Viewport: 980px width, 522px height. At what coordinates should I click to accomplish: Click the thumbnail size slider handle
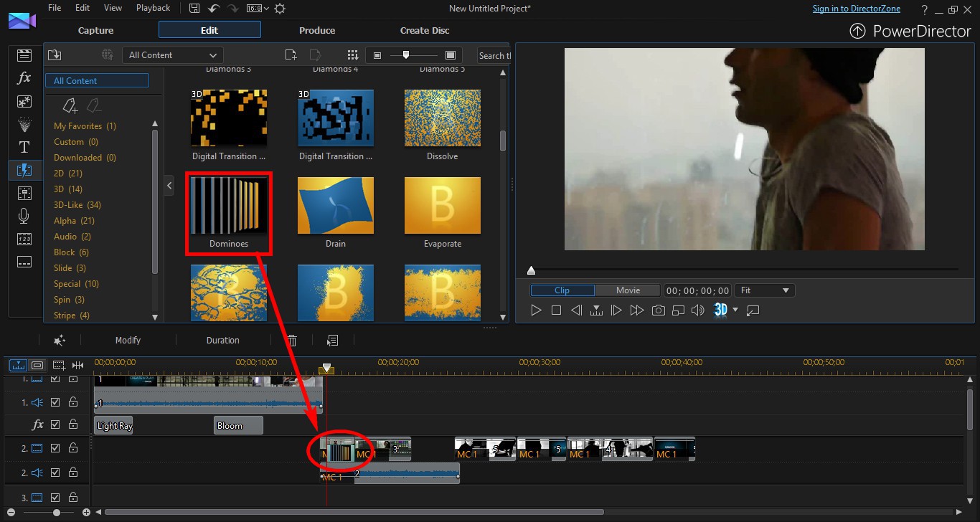406,55
